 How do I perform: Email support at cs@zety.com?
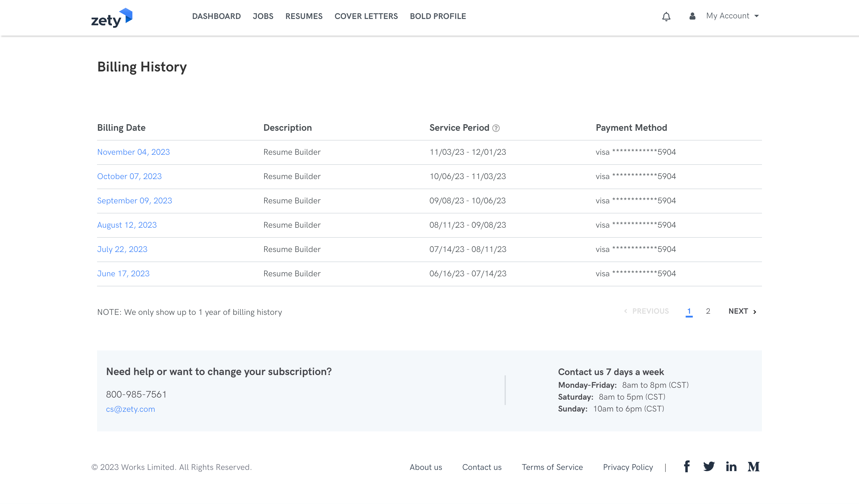tap(130, 409)
